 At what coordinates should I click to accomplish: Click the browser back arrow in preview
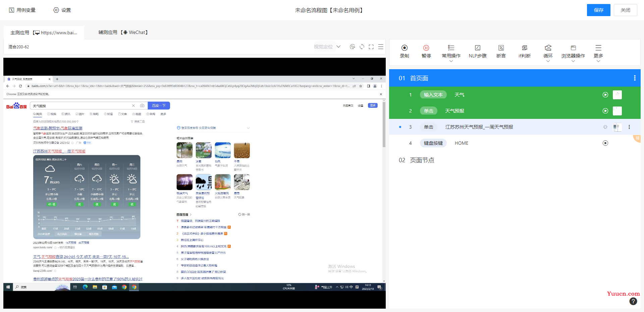click(8, 86)
